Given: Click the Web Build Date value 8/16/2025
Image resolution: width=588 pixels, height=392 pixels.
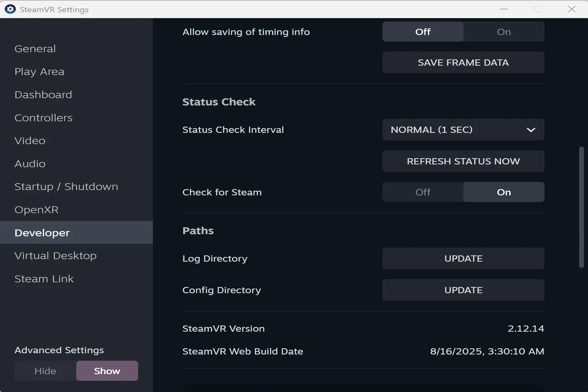Looking at the screenshot, I should click(487, 351).
